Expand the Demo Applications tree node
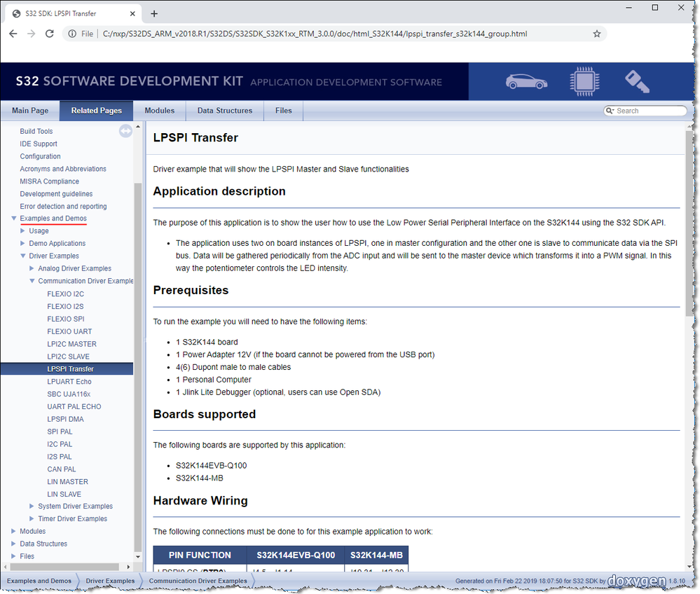This screenshot has height=594, width=700. 22,243
